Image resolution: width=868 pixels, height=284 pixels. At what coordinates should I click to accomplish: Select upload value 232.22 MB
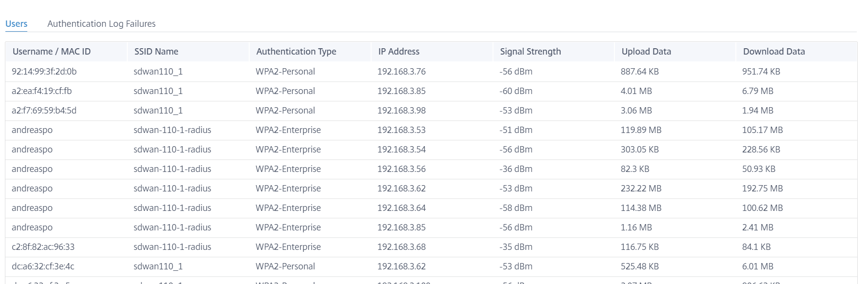click(641, 189)
